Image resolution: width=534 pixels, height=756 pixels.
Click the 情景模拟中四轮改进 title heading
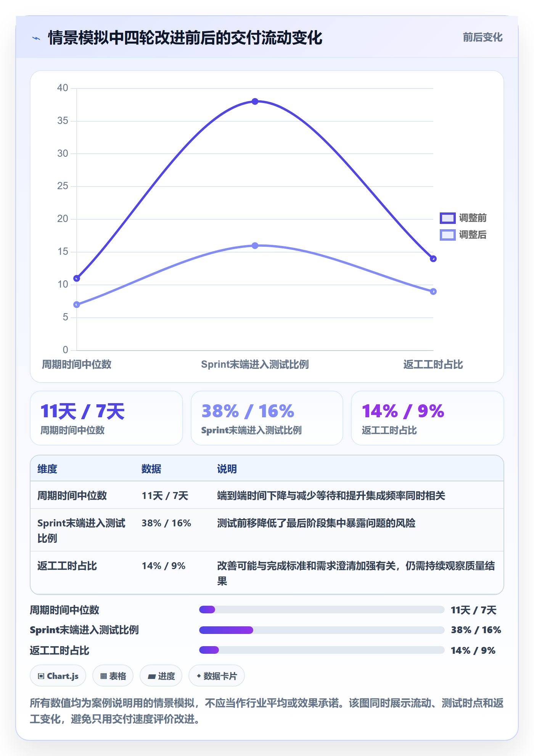(185, 38)
